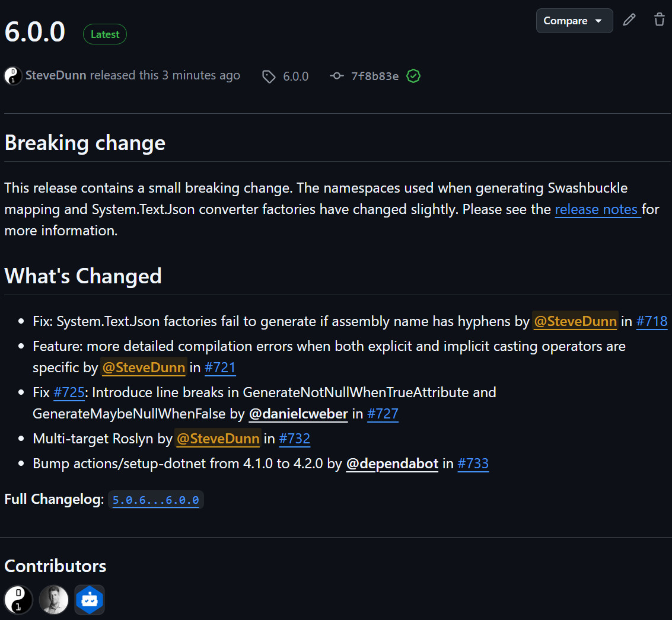Open full changelog 5.0.6...6.0.0 link
Viewport: 672px width, 620px height.
pyautogui.click(x=155, y=500)
